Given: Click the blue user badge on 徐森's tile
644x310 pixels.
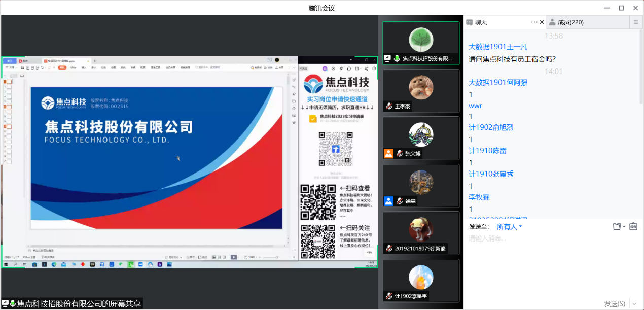Looking at the screenshot, I should [388, 201].
